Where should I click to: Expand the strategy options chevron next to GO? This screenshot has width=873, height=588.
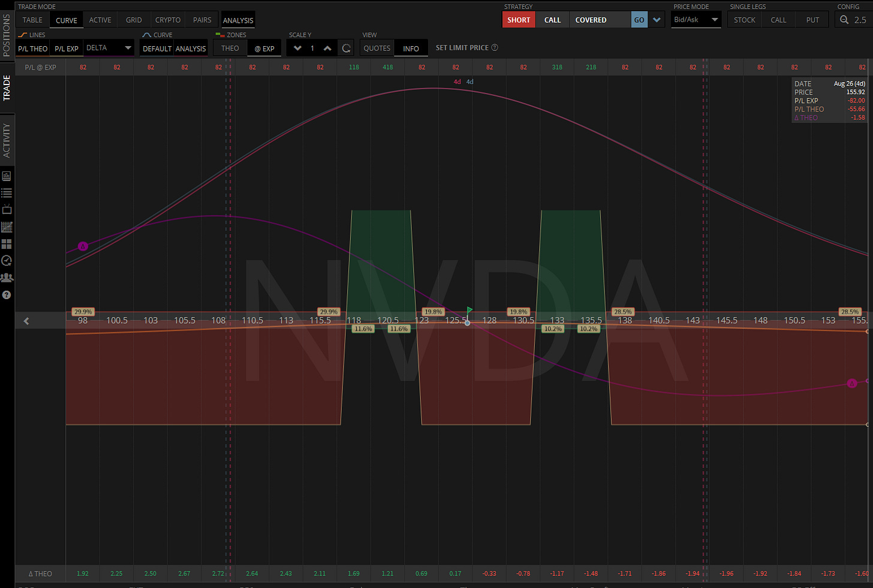657,20
